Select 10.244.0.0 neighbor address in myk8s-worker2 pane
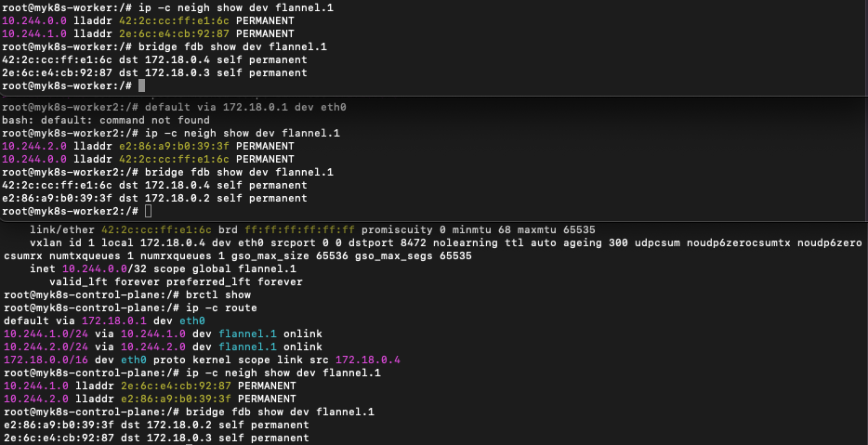The image size is (868, 445). point(35,160)
